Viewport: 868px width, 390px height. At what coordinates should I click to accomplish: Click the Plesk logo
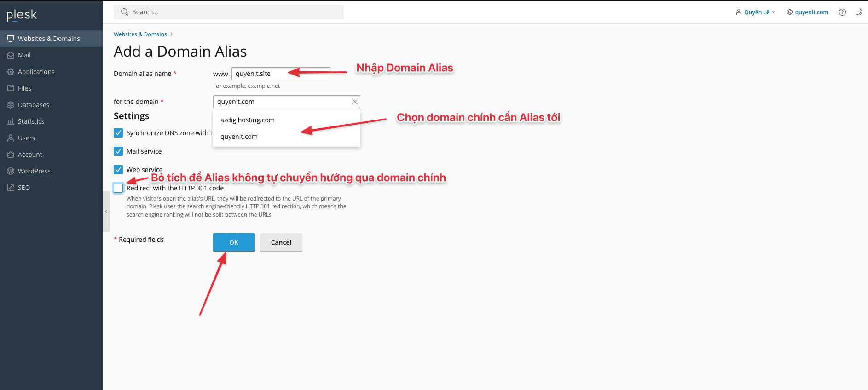pyautogui.click(x=22, y=15)
